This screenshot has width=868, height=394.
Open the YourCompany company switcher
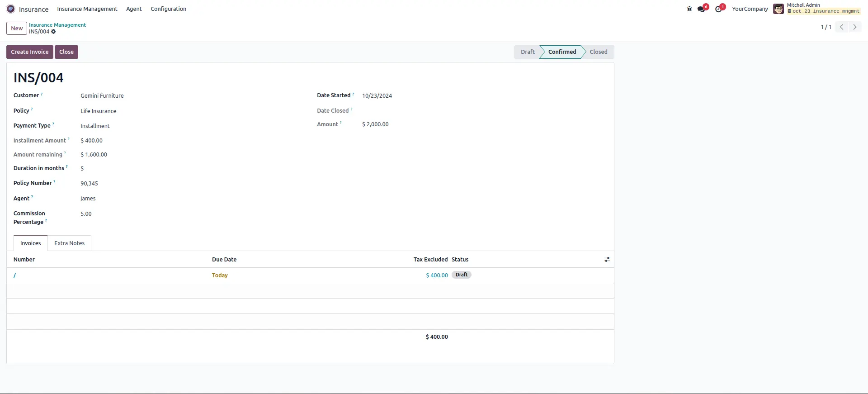pos(750,9)
